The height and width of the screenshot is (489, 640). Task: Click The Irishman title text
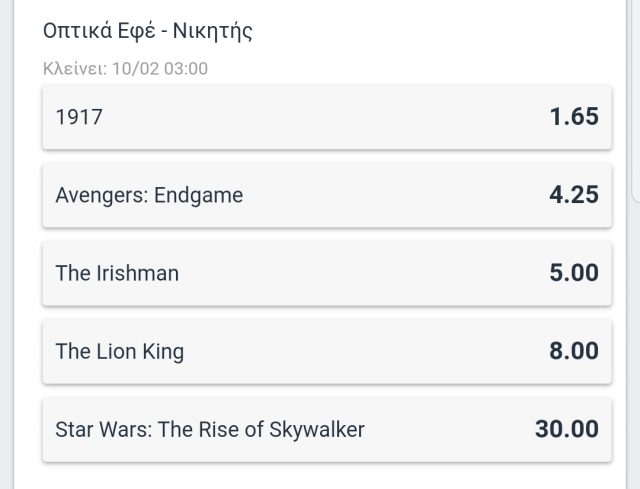117,273
